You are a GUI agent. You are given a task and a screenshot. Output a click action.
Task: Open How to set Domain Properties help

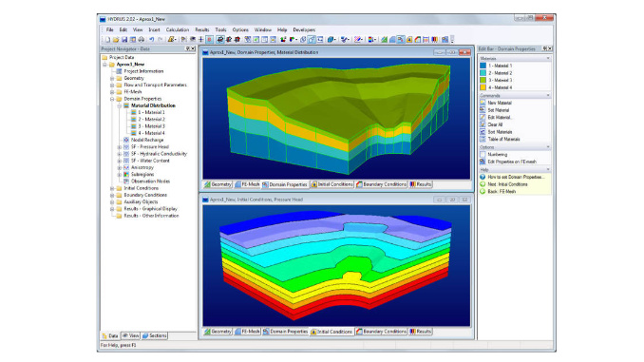(516, 177)
